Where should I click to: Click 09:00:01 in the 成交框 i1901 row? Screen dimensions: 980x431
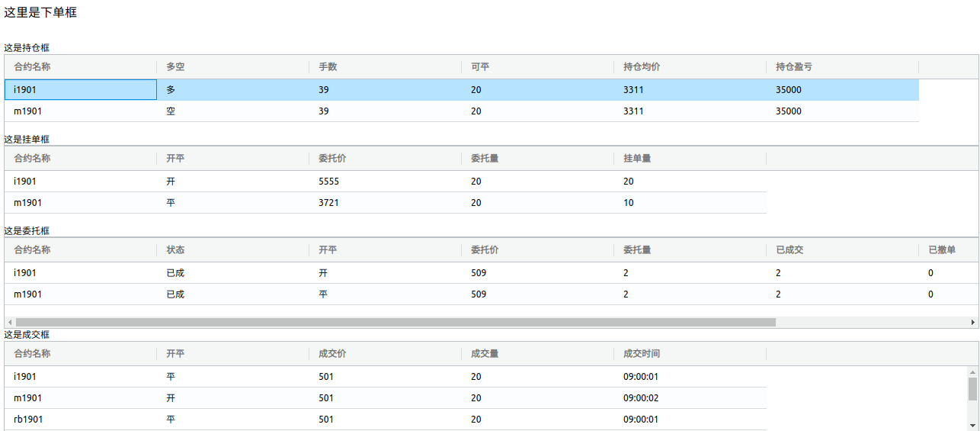coord(690,377)
